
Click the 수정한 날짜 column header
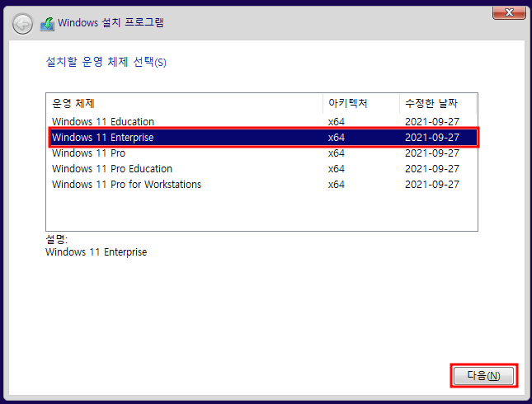438,103
